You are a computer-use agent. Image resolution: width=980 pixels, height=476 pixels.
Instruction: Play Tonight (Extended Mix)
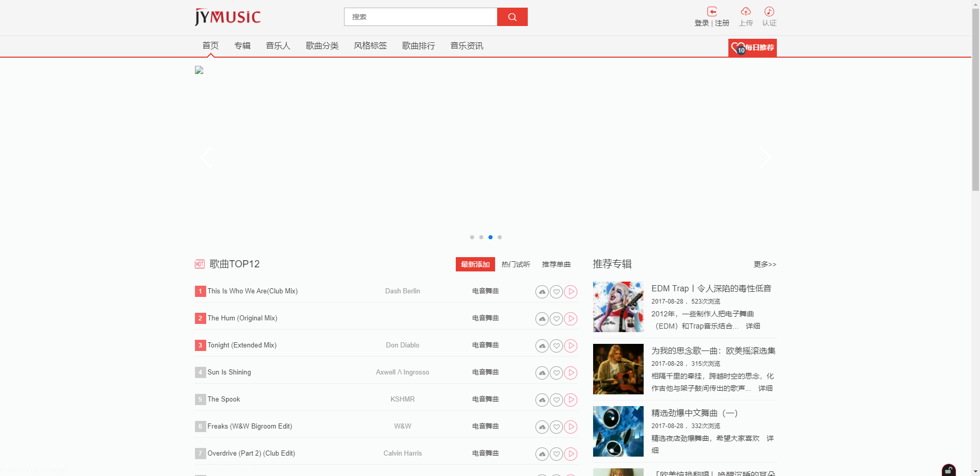[x=571, y=346]
